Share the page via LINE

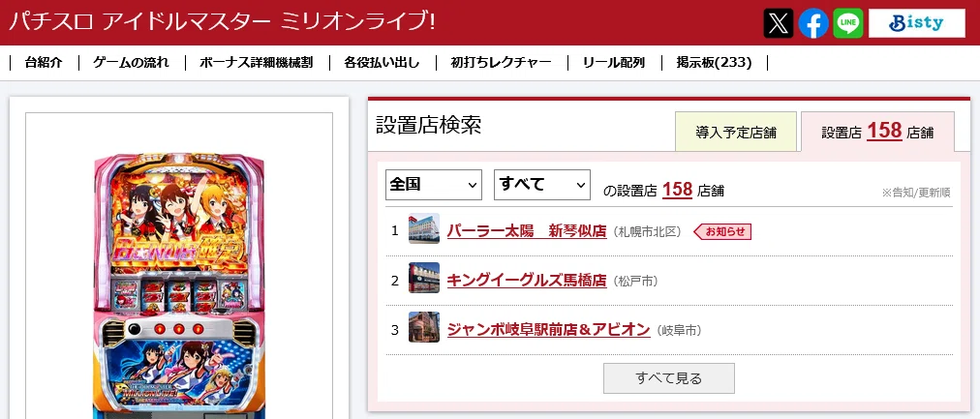click(848, 23)
